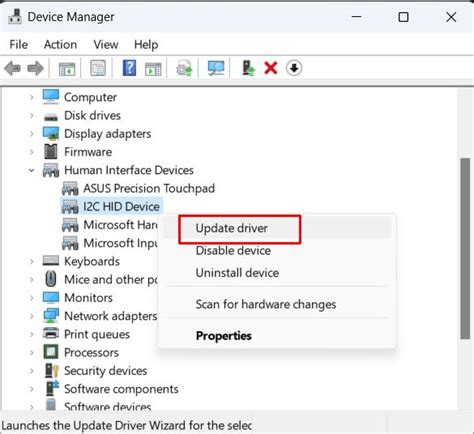Image resolution: width=474 pixels, height=434 pixels.
Task: Click the Disk drives category icon
Action: [x=51, y=116]
